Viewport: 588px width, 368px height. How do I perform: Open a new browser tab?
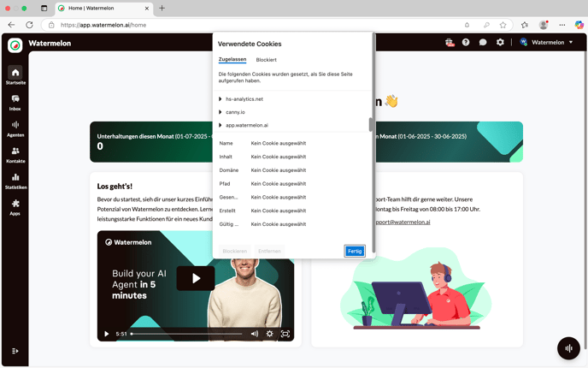coord(162,8)
